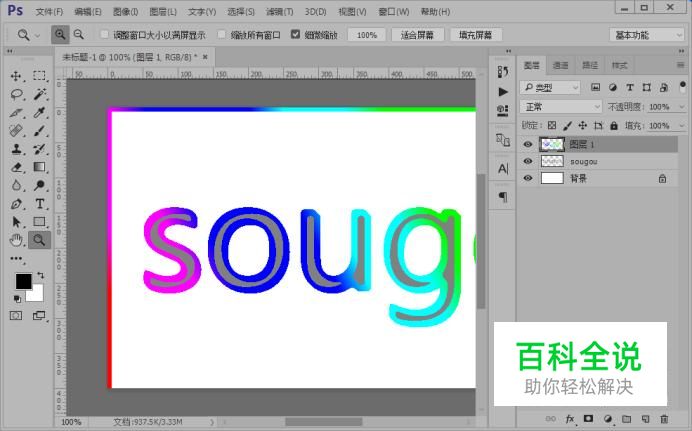The width and height of the screenshot is (692, 431).
Task: Delete layer with trash icon
Action: [664, 419]
